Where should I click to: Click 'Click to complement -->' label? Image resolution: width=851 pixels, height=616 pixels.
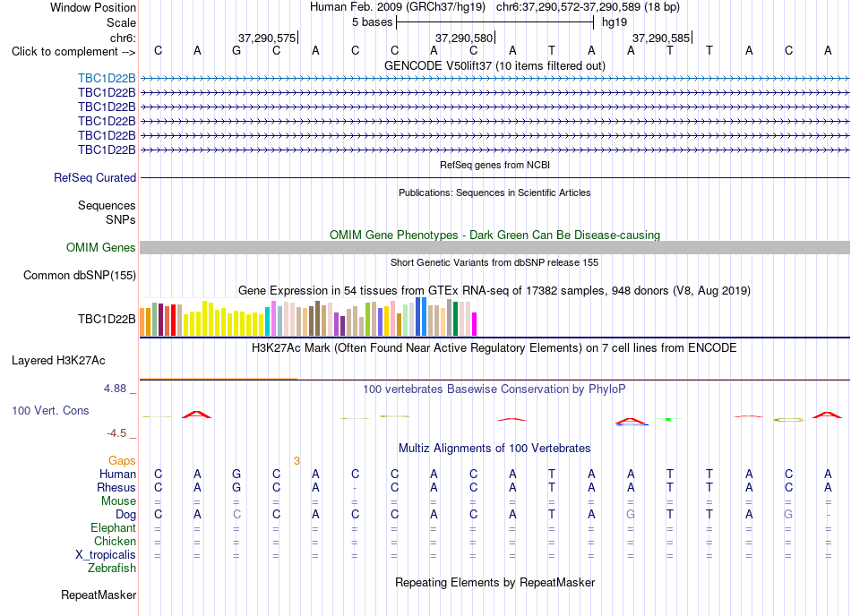(x=73, y=52)
